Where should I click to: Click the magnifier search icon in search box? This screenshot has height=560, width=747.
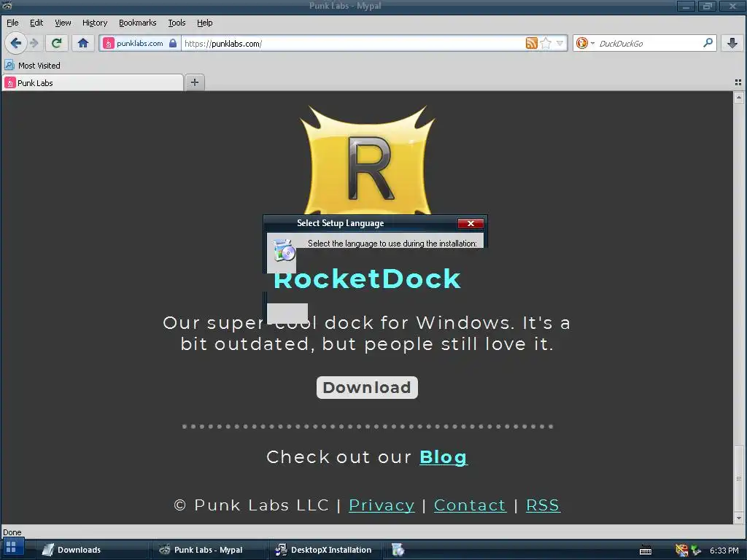click(708, 43)
